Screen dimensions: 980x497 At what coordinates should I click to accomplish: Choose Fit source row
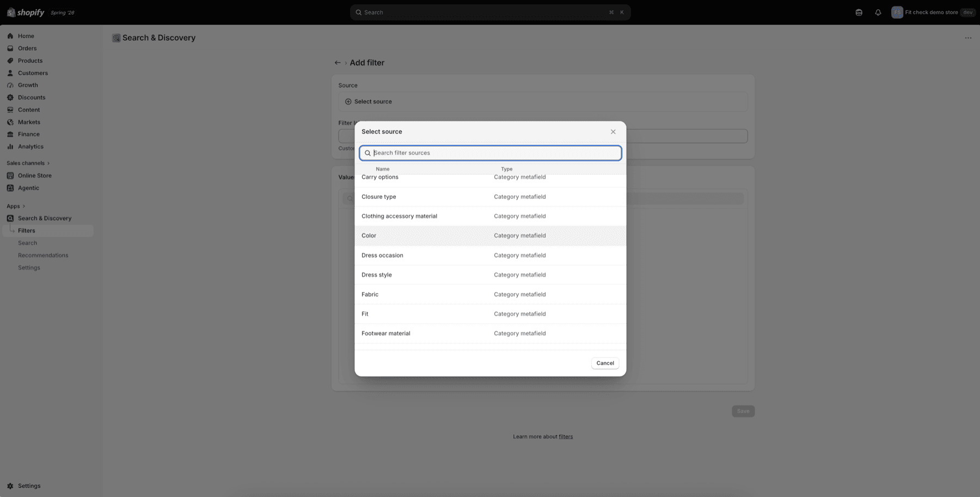pyautogui.click(x=490, y=314)
